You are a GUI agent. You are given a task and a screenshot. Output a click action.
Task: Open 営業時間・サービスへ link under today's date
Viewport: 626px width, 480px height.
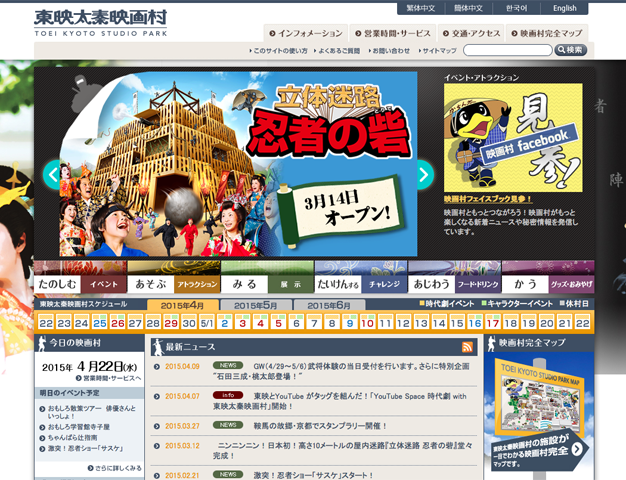click(109, 378)
